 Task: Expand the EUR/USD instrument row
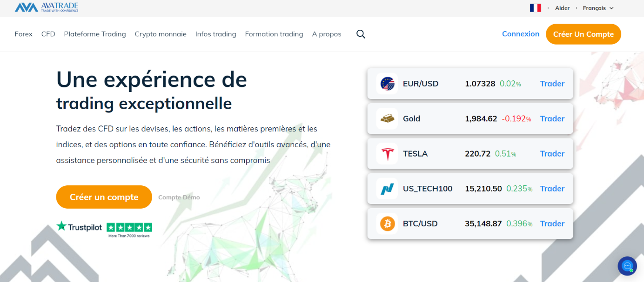click(x=470, y=84)
